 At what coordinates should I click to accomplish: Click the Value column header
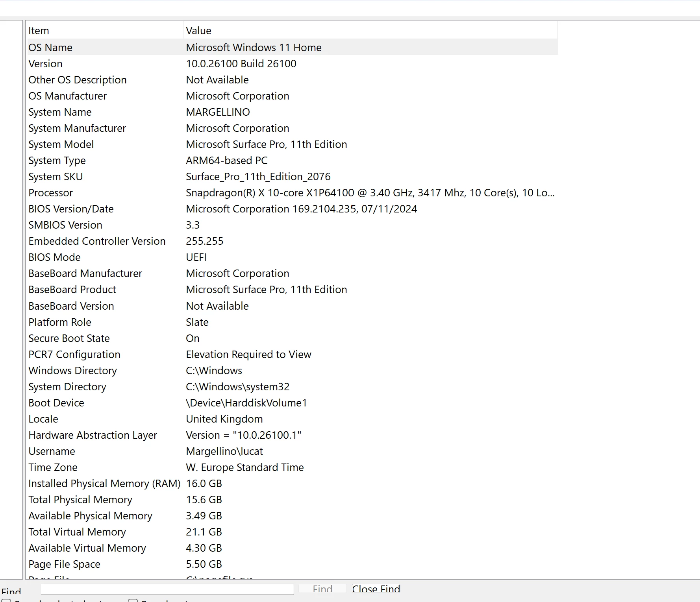198,31
